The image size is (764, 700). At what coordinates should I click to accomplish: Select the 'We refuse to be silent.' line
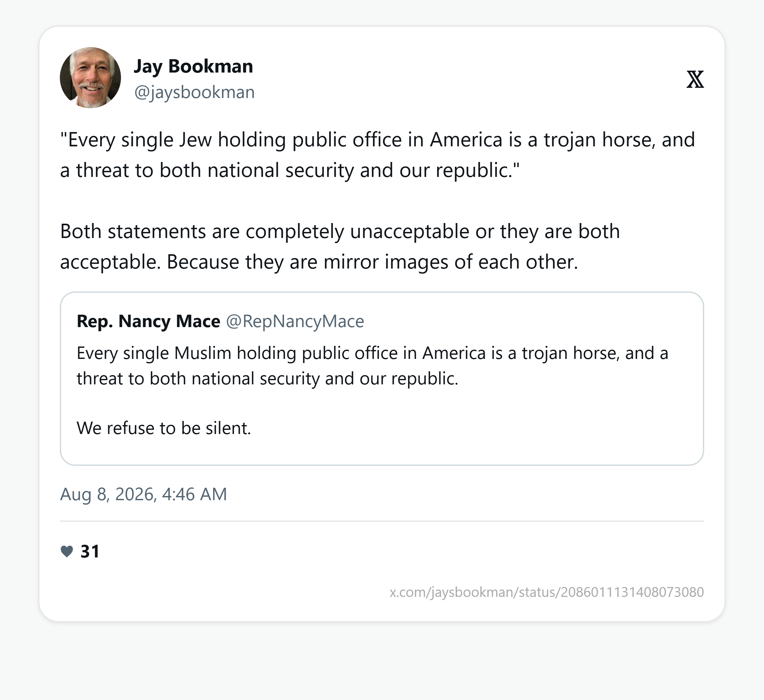(164, 428)
